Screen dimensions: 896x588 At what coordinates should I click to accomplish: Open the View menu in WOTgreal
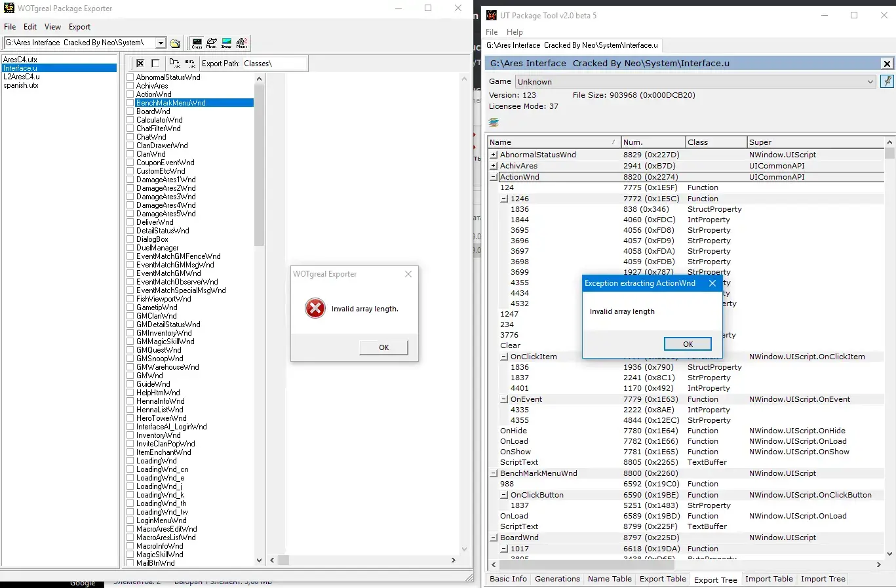click(x=52, y=27)
